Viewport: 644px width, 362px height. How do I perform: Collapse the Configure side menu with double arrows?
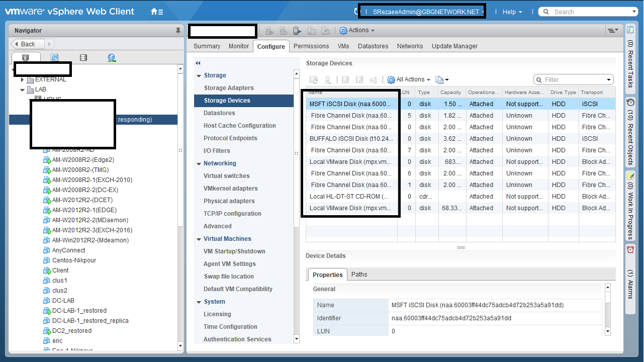click(x=198, y=63)
